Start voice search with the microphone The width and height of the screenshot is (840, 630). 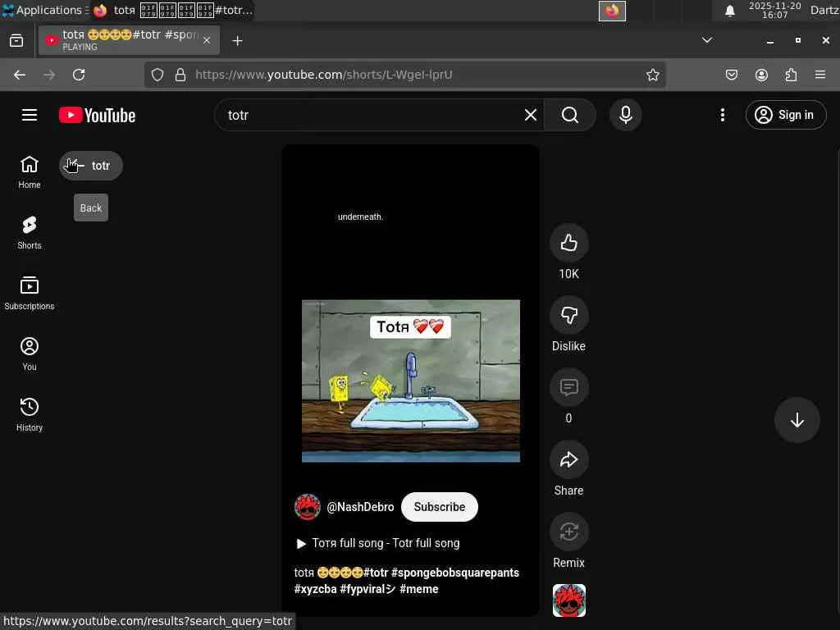(626, 115)
